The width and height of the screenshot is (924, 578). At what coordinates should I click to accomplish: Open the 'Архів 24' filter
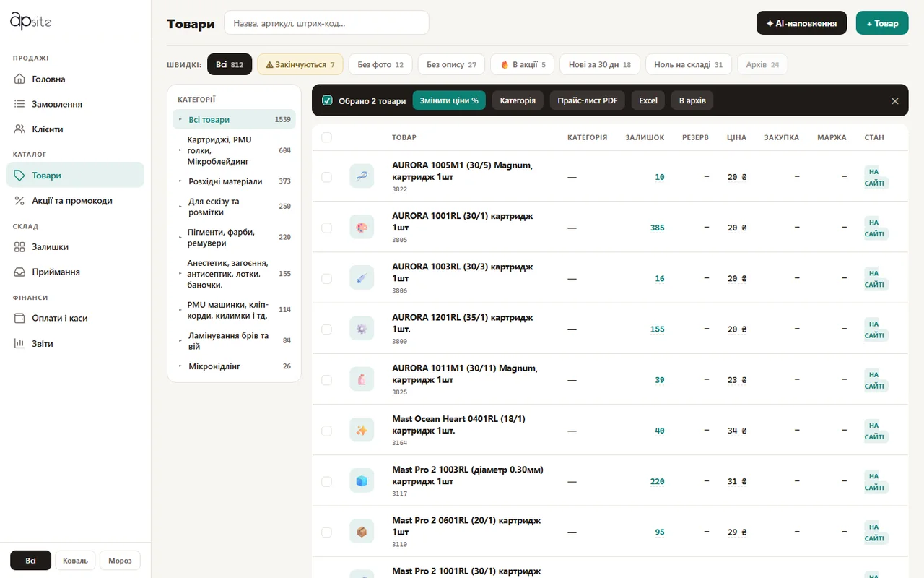pos(762,64)
